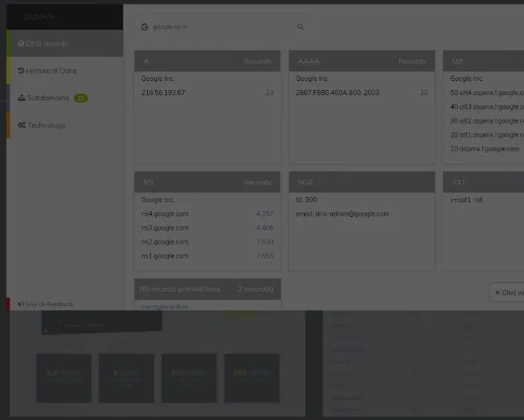This screenshot has width=524, height=420.
Task: Click Google Inc. in the AAAA records card
Action: pos(312,79)
